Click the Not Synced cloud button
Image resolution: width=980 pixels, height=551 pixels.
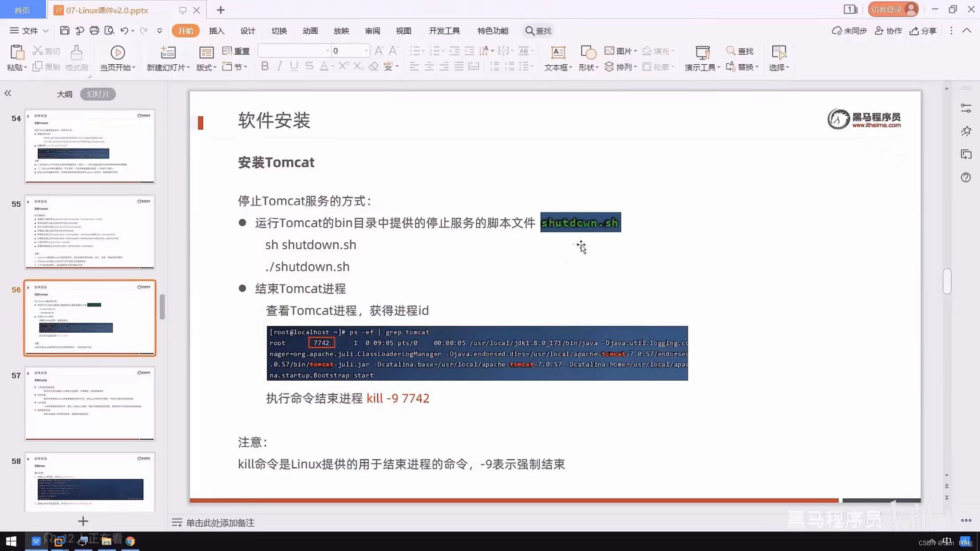pos(849,31)
